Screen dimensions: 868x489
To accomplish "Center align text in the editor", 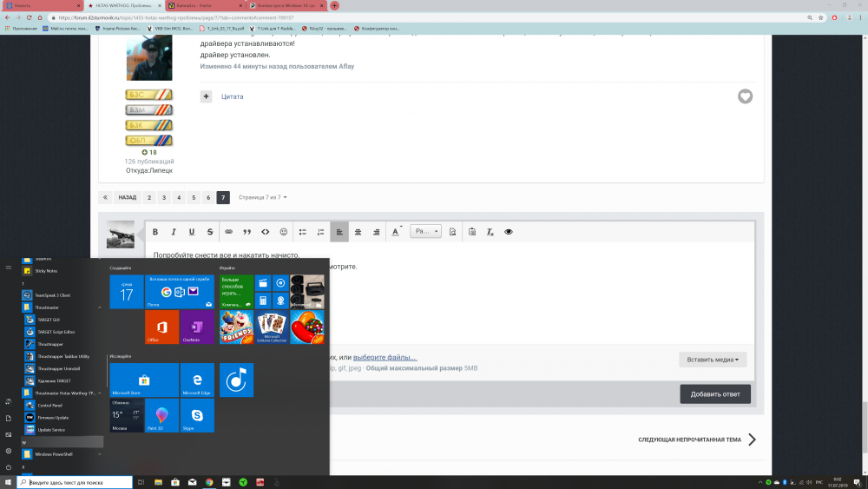I will pos(358,232).
